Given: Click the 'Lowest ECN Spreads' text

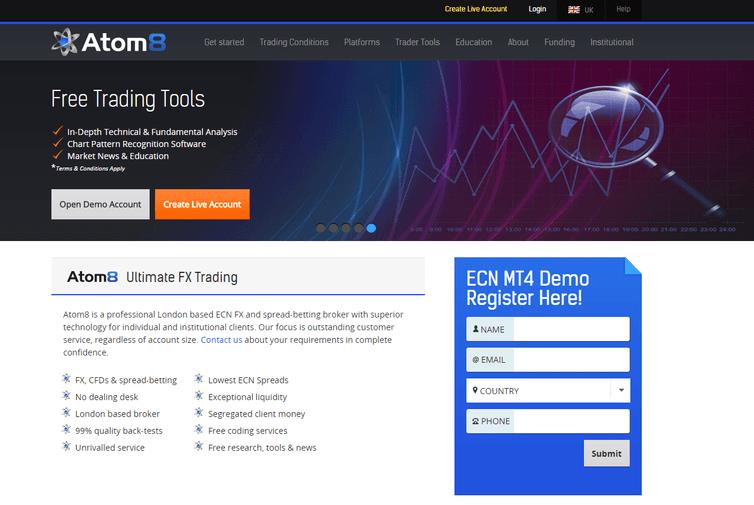Looking at the screenshot, I should (x=248, y=380).
